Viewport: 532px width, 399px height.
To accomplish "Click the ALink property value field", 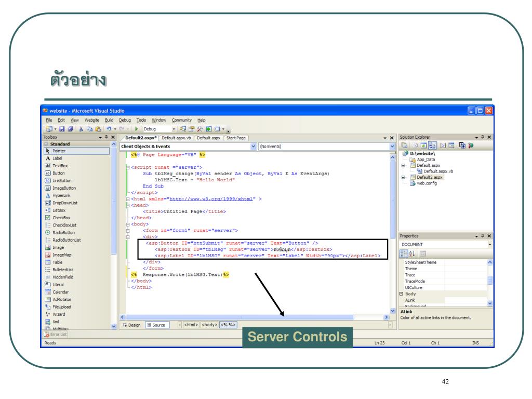I will [x=466, y=300].
